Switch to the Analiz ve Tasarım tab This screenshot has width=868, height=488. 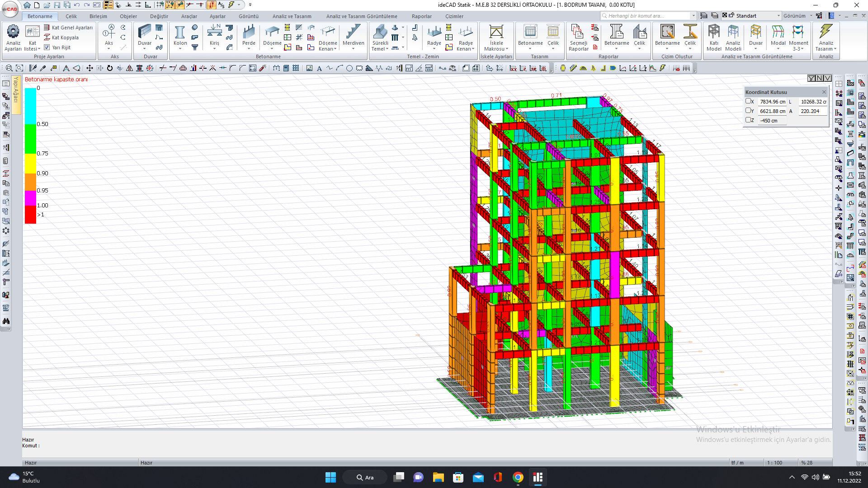292,16
